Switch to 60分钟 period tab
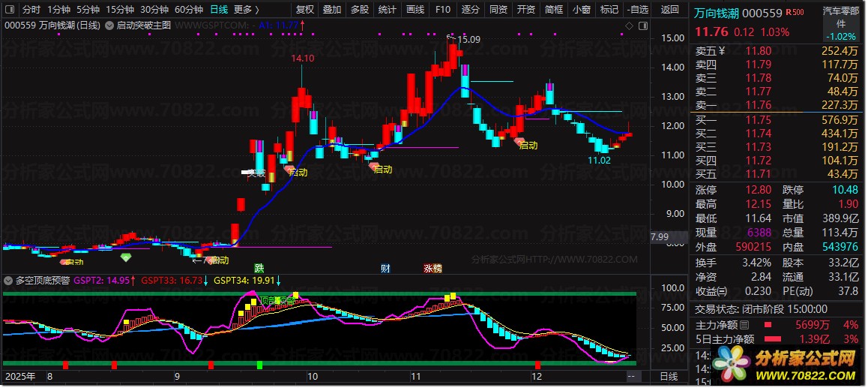 pos(188,10)
